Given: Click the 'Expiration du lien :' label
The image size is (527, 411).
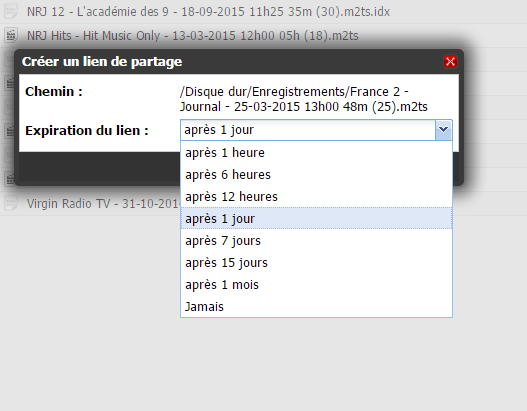Looking at the screenshot, I should tap(87, 130).
